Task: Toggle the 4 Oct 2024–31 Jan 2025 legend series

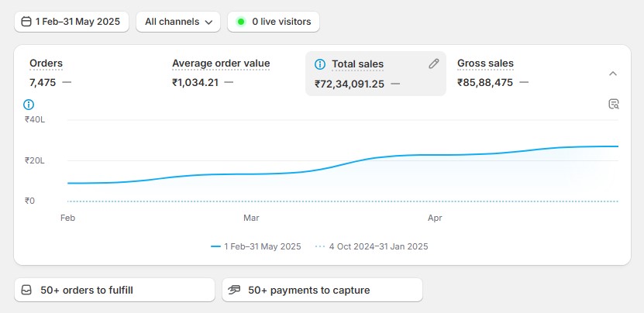Action: 372,246
